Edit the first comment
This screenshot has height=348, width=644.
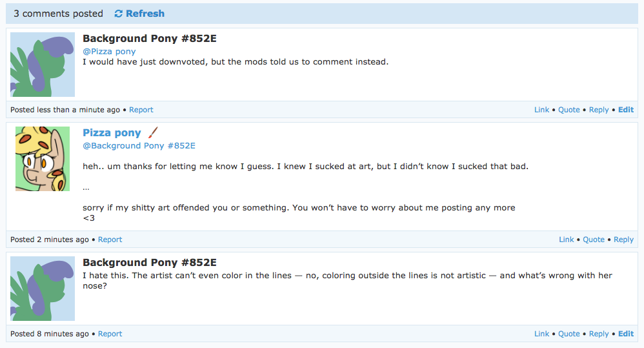coord(625,110)
